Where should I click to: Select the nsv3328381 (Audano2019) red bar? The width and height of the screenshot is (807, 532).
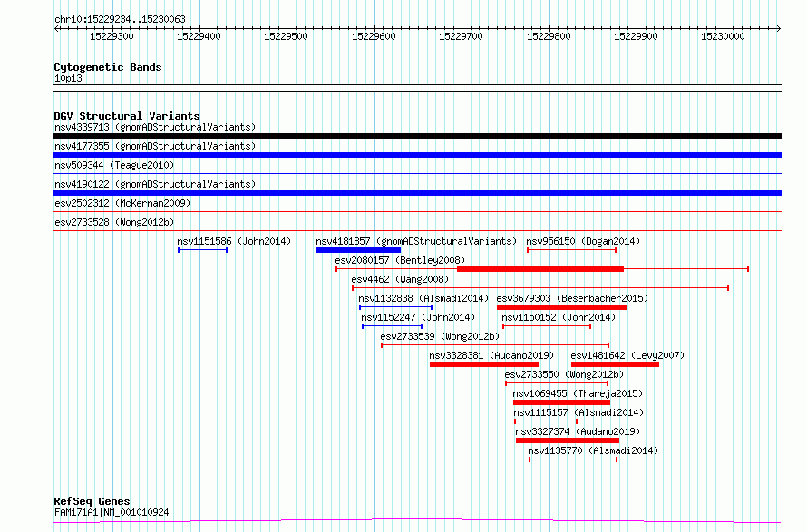(x=484, y=364)
